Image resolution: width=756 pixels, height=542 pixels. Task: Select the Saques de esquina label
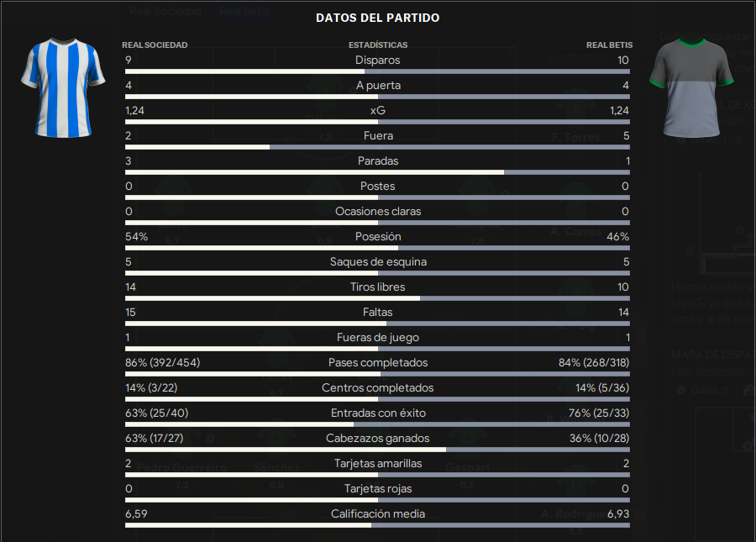pyautogui.click(x=378, y=262)
